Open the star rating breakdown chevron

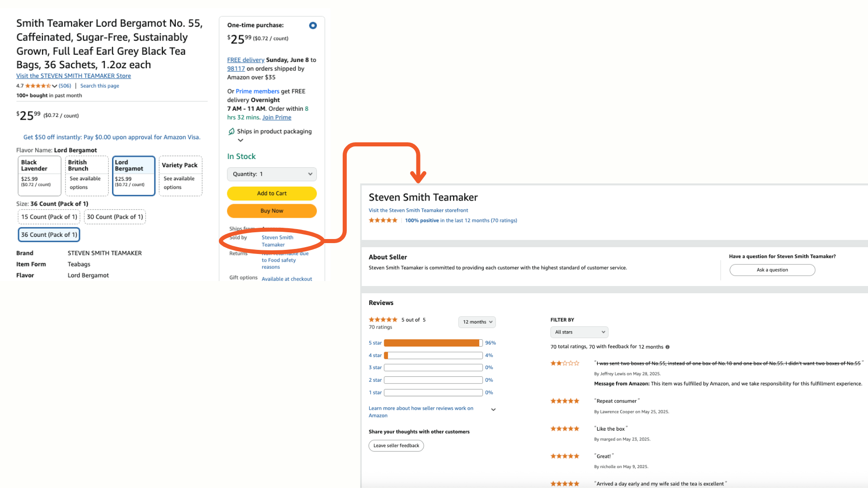(x=55, y=86)
